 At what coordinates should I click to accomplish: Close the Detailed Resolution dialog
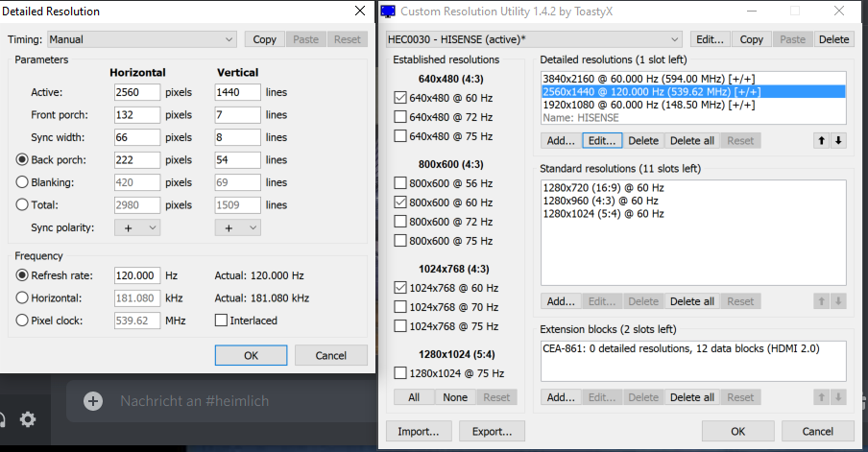360,12
